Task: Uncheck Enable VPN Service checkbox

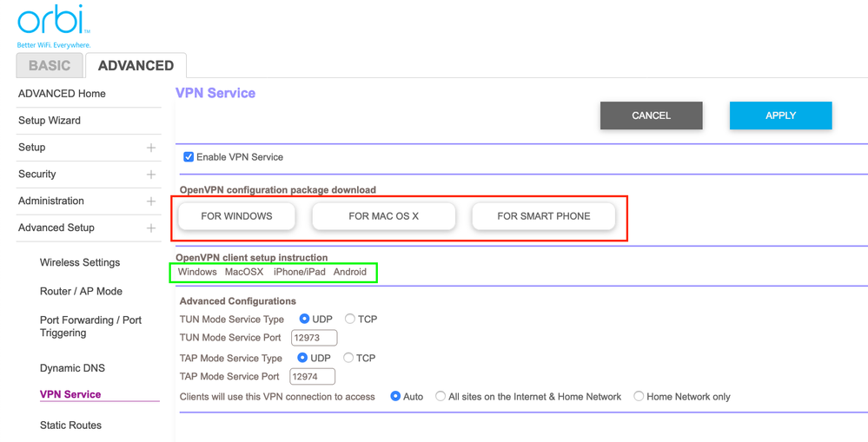Action: tap(189, 157)
